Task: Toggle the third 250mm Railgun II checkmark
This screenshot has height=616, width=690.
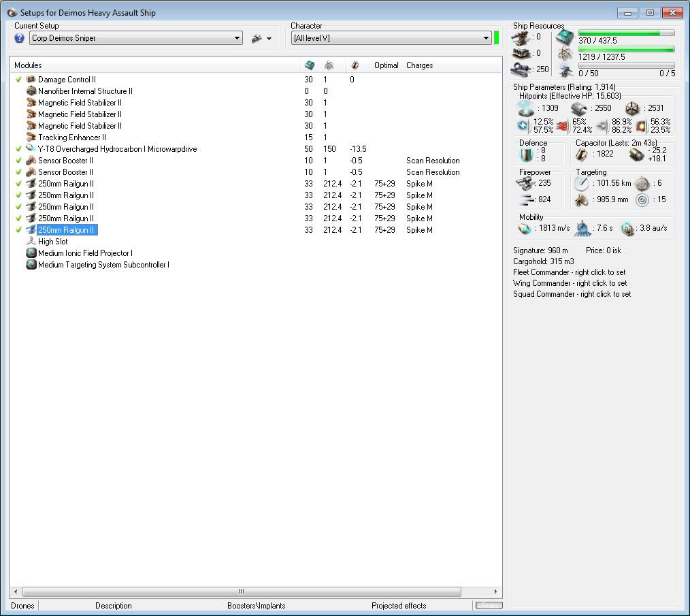Action: pyautogui.click(x=18, y=206)
